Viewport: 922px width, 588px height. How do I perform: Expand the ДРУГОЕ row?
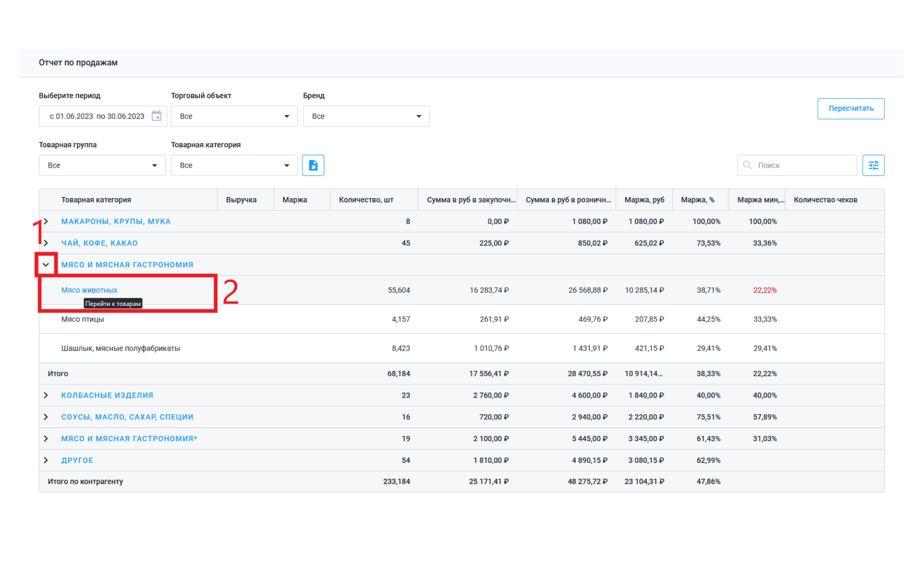46,460
